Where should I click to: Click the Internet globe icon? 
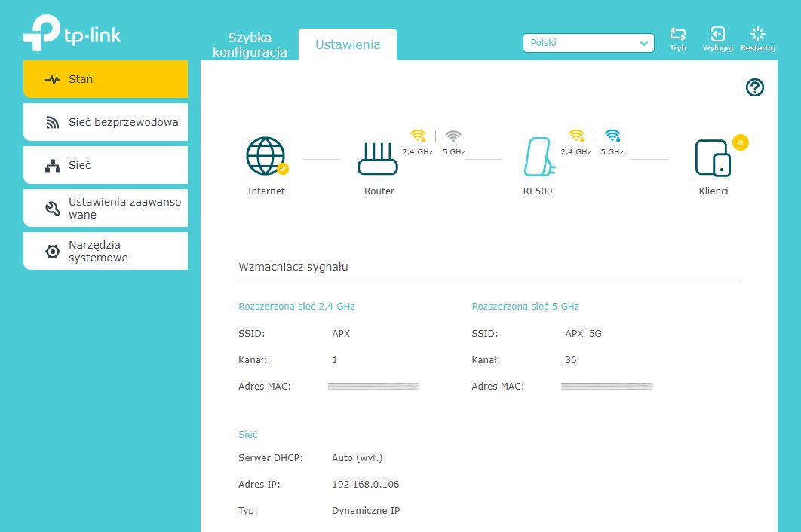[265, 157]
